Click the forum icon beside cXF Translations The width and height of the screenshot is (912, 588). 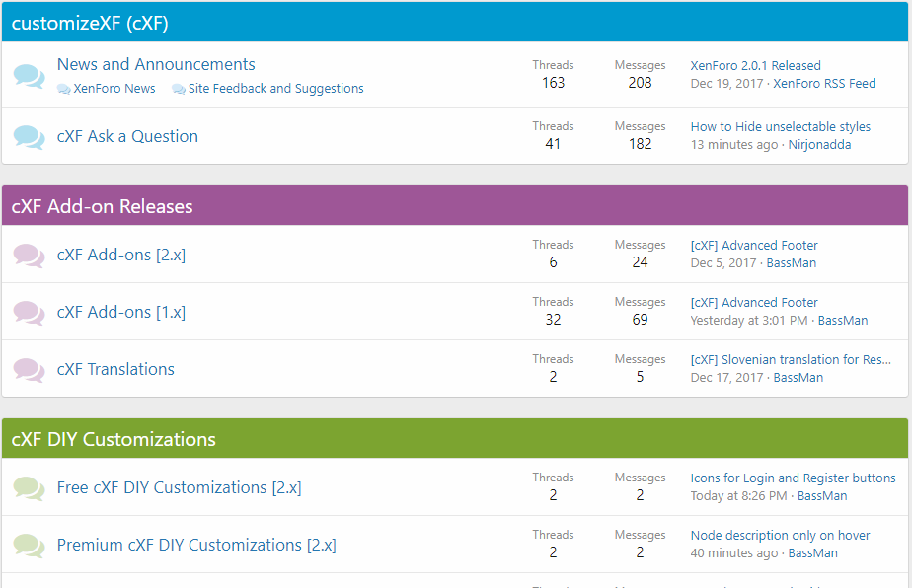point(29,370)
